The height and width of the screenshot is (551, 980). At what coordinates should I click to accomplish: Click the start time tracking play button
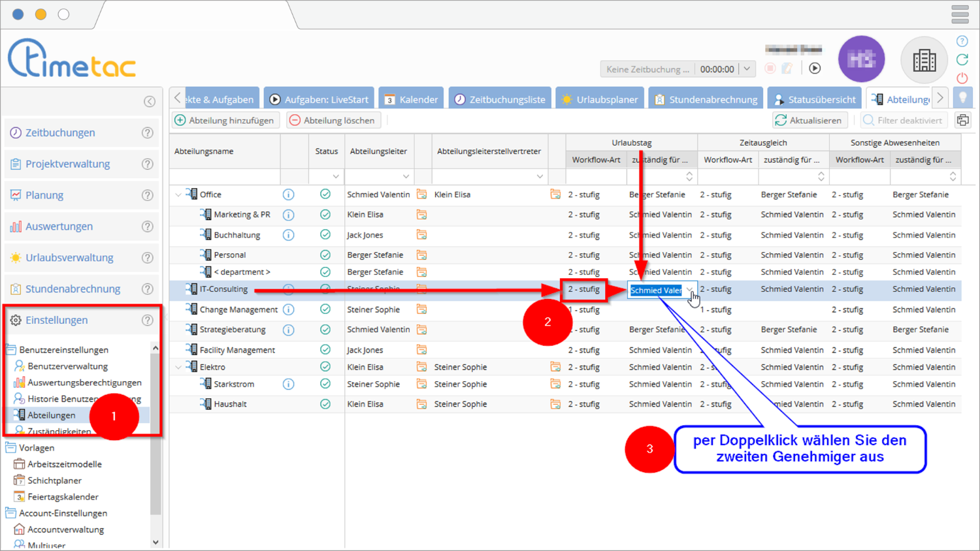(x=815, y=69)
